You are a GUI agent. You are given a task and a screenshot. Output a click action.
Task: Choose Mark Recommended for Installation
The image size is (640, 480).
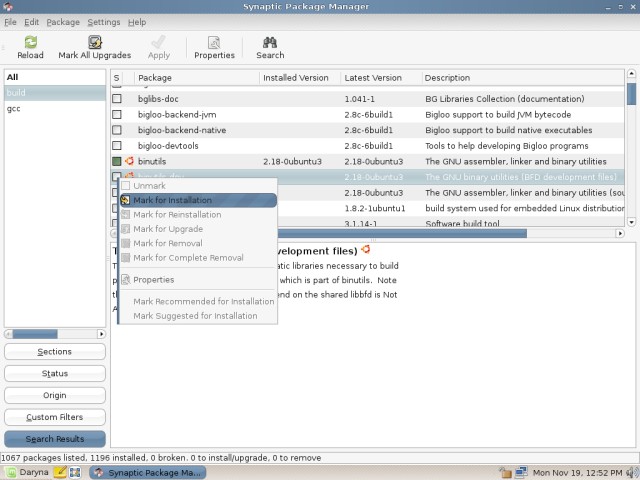click(198, 301)
